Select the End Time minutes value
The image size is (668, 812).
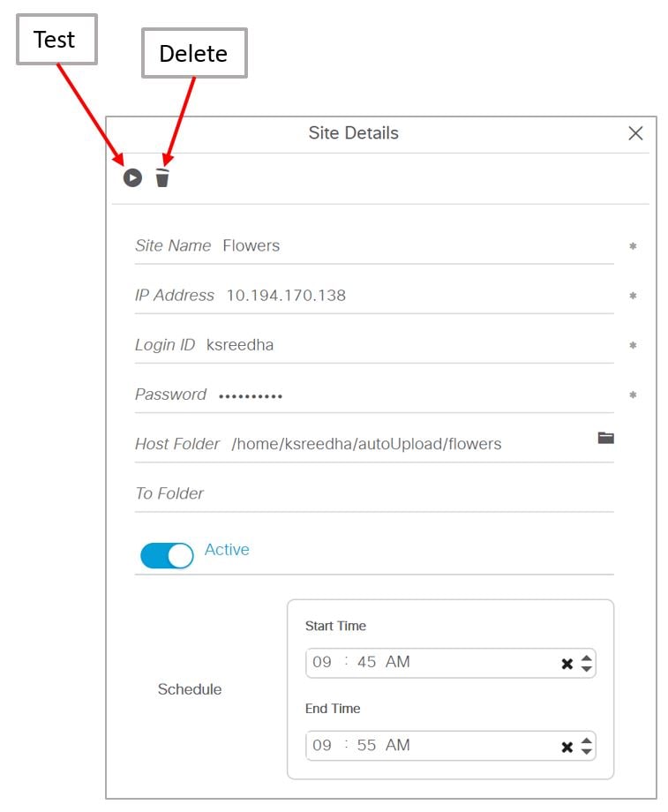click(x=367, y=745)
